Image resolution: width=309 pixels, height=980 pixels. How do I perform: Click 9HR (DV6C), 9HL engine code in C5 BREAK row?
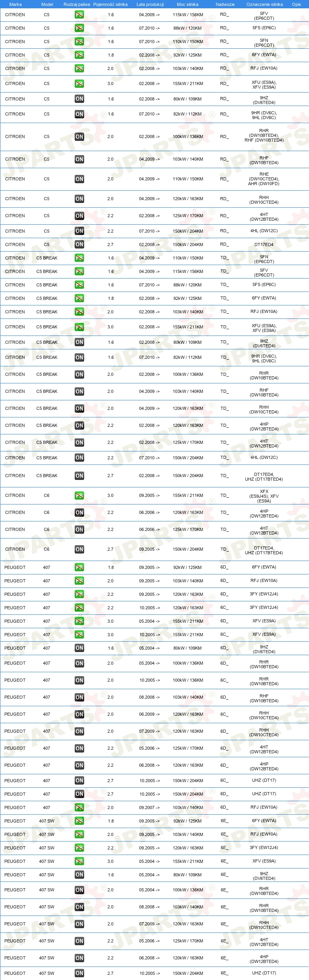point(264,358)
